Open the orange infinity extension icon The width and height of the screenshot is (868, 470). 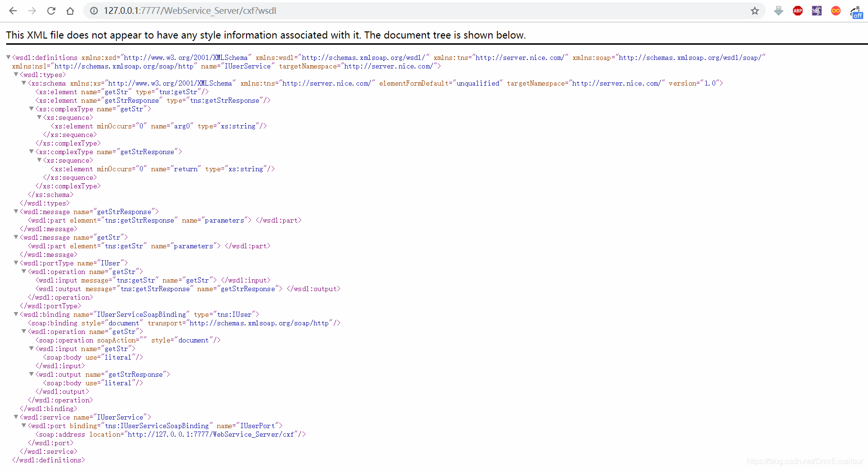point(836,10)
